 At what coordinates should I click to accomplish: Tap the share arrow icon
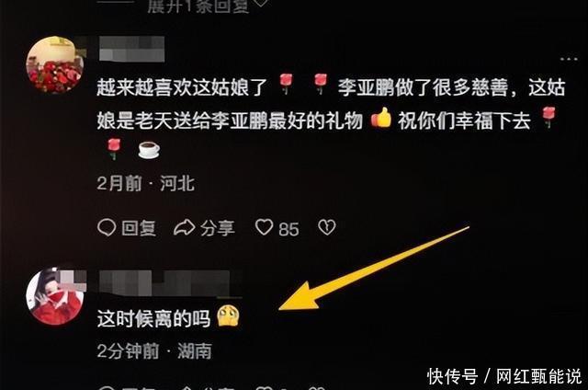pyautogui.click(x=185, y=227)
